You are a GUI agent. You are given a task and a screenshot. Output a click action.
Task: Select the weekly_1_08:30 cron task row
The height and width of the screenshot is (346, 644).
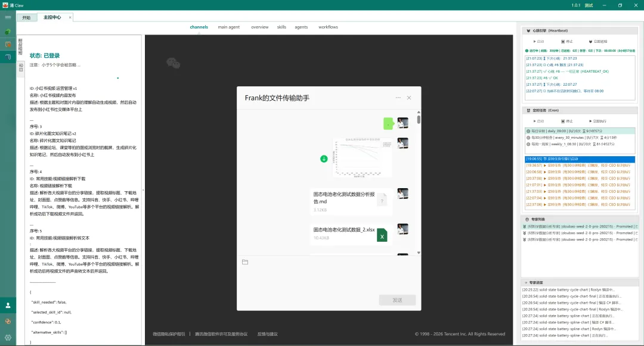(x=580, y=144)
